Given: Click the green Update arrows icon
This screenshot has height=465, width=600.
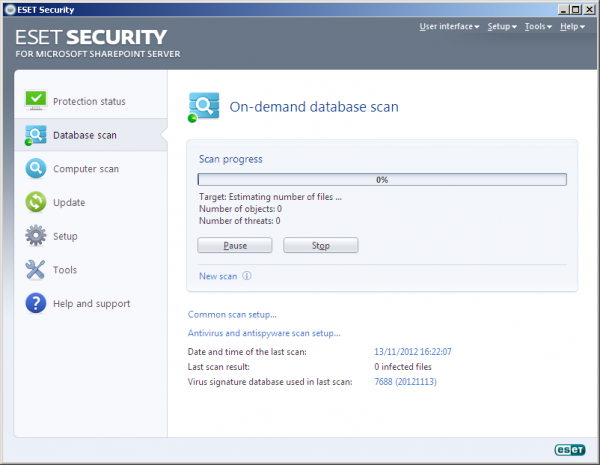Looking at the screenshot, I should click(36, 202).
